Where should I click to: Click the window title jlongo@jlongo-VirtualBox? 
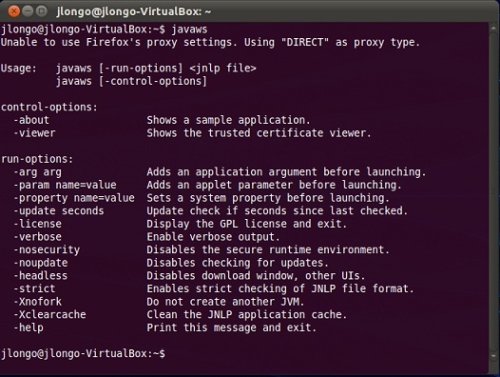coord(134,12)
